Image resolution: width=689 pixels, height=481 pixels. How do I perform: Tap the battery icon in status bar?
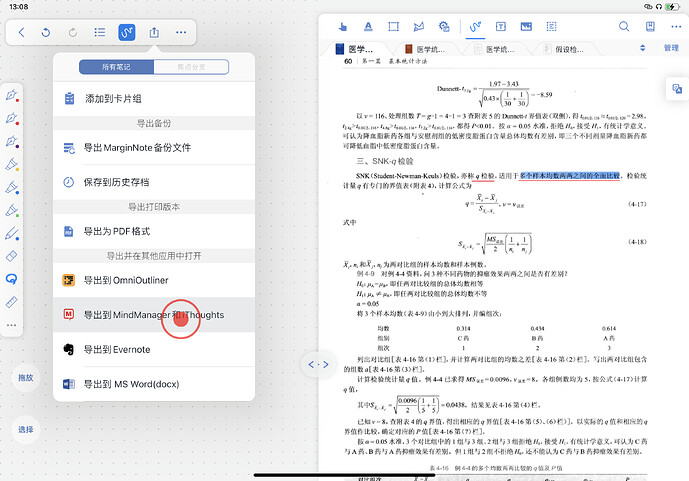(x=672, y=7)
